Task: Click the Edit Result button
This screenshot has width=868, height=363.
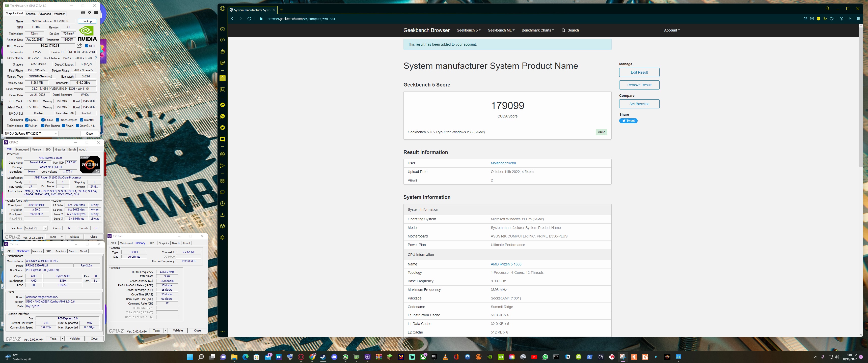Action: coord(639,72)
